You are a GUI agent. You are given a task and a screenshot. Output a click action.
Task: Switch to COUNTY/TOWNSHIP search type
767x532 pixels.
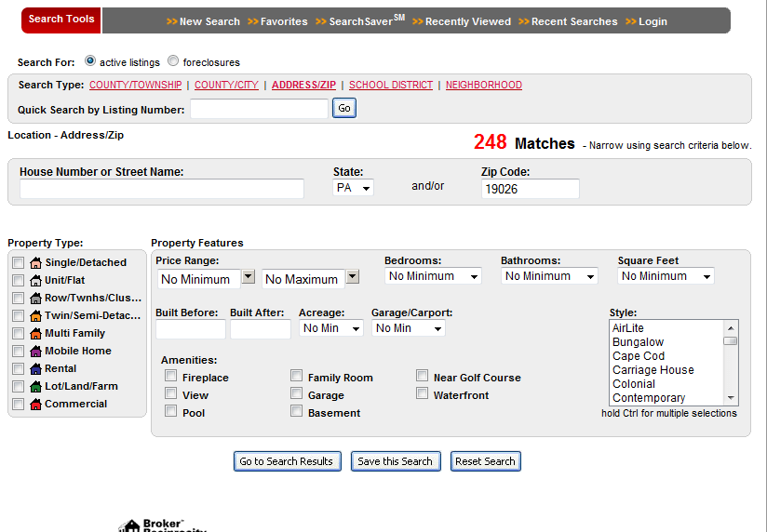click(x=136, y=85)
